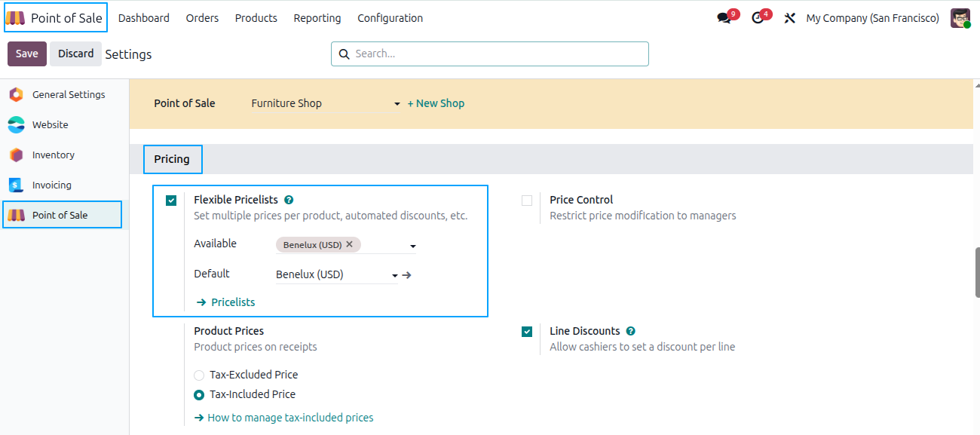Select the Tax-Excluded Price radio button
The image size is (980, 435).
coord(199,375)
